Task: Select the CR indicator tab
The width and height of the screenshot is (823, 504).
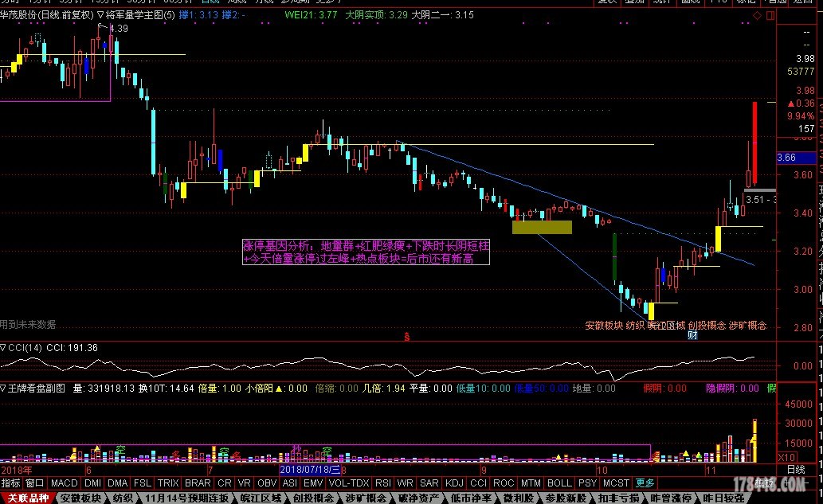Action: 225,483
